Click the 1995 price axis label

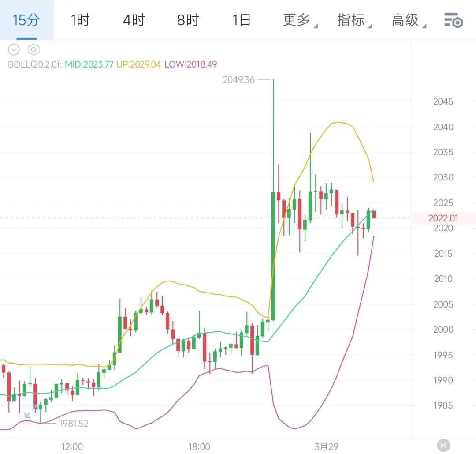click(443, 355)
